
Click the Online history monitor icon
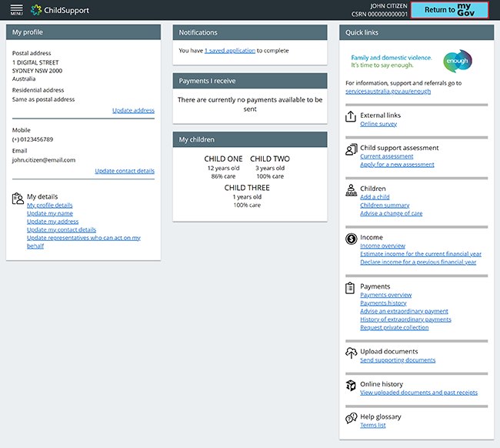click(x=351, y=384)
